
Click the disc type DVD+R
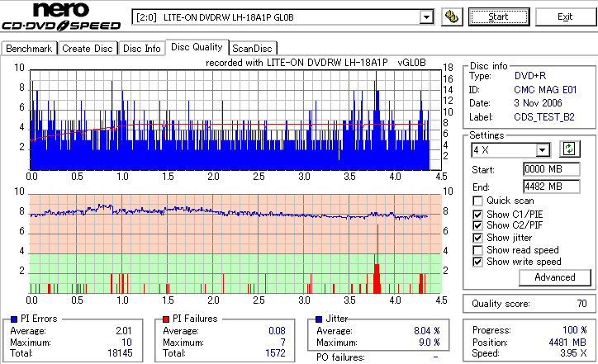pos(530,76)
